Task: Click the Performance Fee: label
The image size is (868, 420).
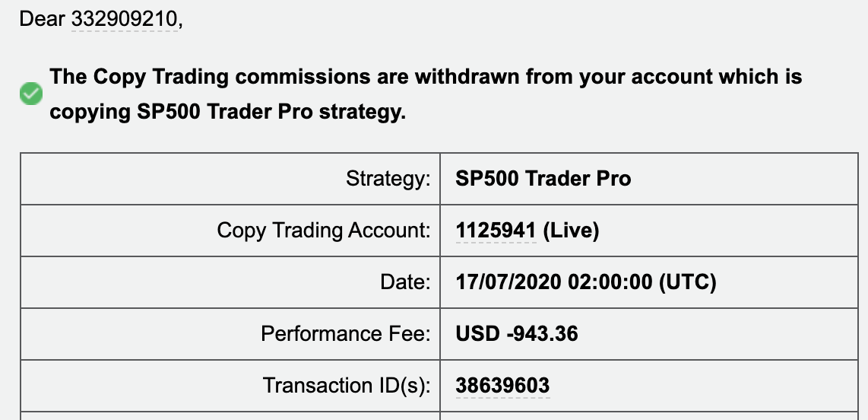Action: coord(345,333)
